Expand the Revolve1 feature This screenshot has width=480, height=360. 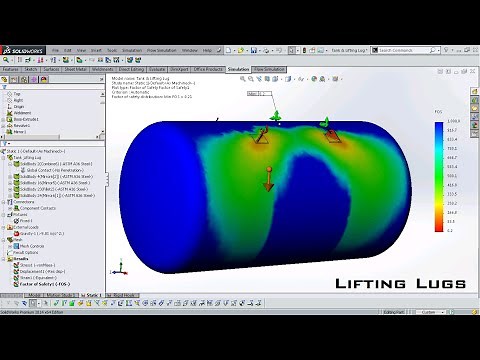(4, 126)
